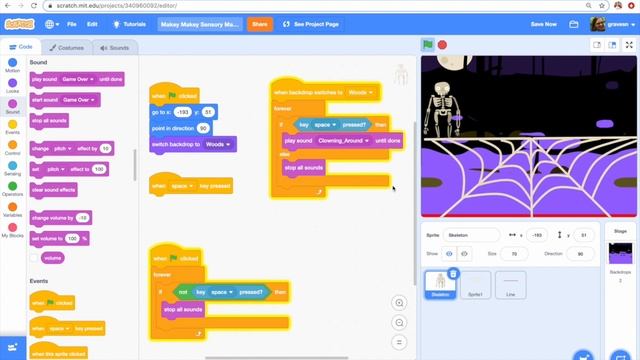This screenshot has width=640, height=360.
Task: Click the project title field
Action: [x=200, y=24]
